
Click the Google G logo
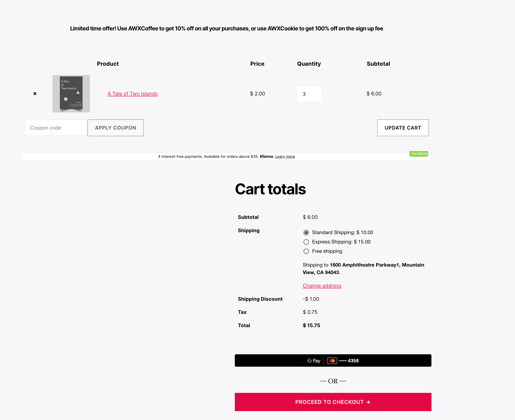pos(309,361)
